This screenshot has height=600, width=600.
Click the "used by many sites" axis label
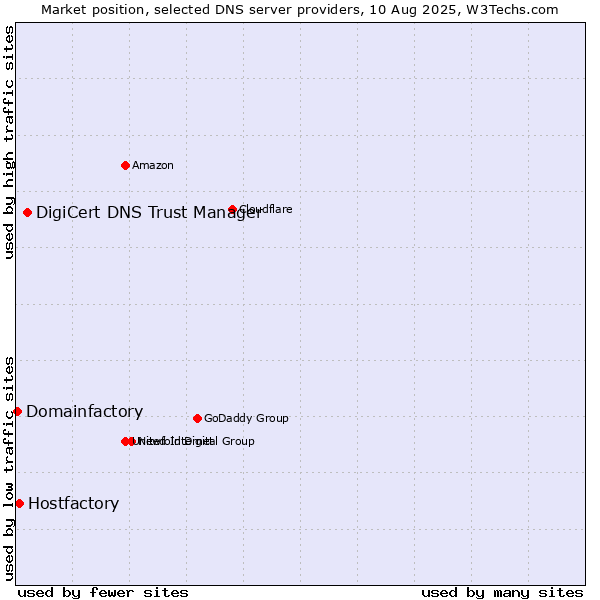pos(502,593)
